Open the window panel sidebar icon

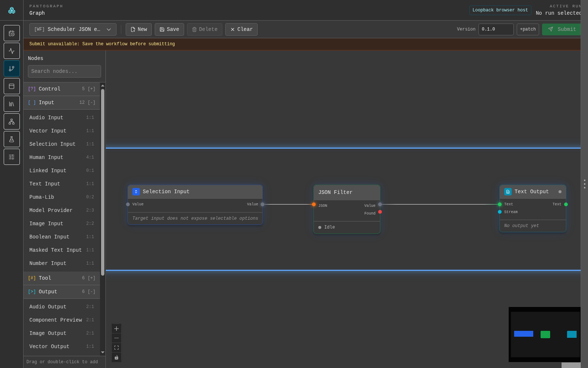click(12, 86)
